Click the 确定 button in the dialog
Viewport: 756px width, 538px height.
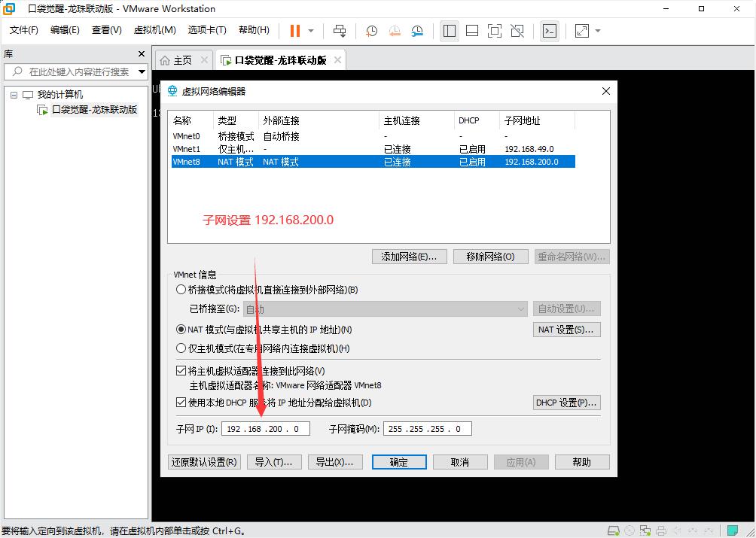point(399,462)
